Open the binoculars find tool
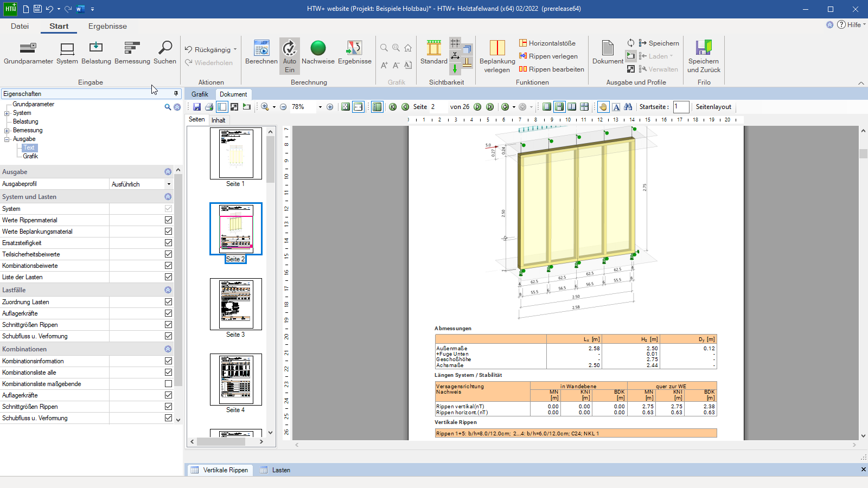 click(x=628, y=107)
